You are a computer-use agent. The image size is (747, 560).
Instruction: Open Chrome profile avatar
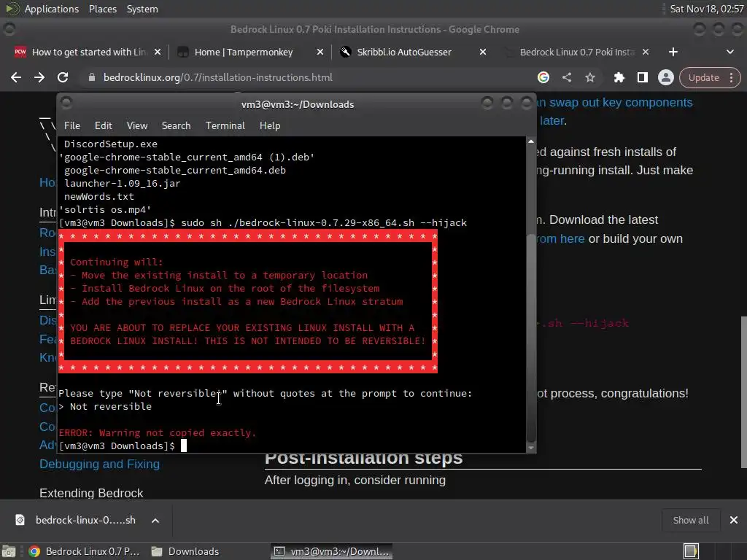(x=665, y=77)
